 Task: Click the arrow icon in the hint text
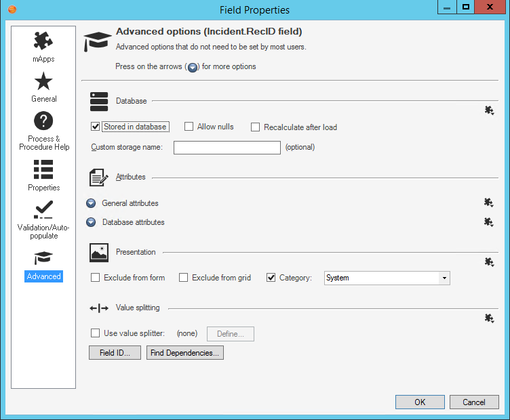193,67
